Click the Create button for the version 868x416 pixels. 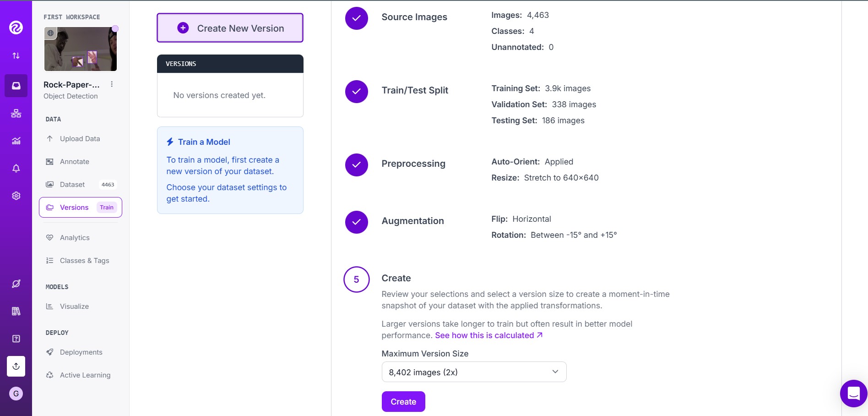point(403,401)
